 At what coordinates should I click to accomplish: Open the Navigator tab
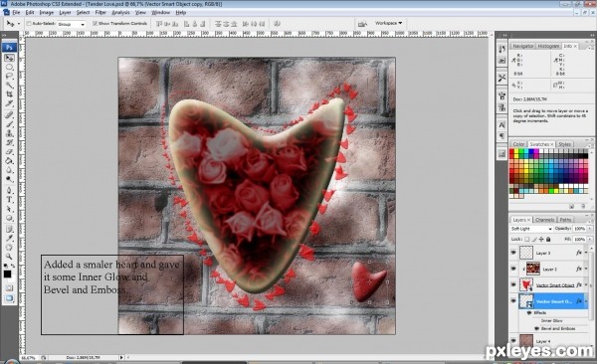tap(522, 46)
